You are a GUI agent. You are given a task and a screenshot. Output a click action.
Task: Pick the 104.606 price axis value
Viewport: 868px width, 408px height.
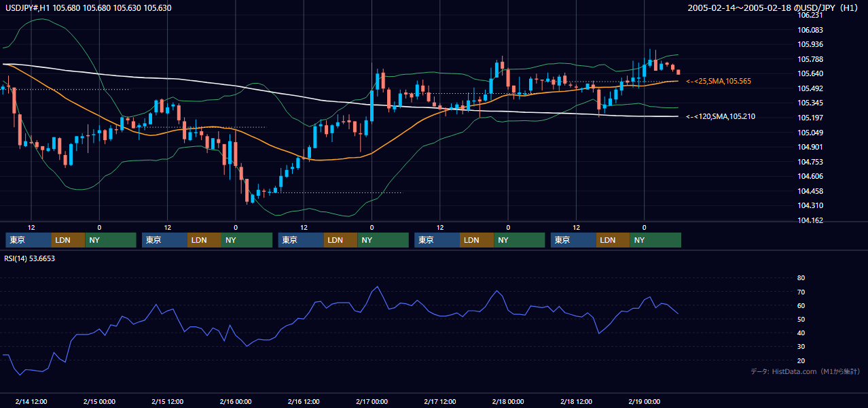click(x=810, y=176)
